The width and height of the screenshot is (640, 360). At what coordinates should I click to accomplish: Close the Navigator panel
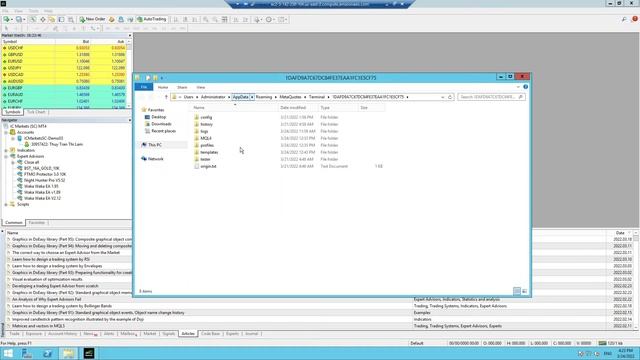130,120
